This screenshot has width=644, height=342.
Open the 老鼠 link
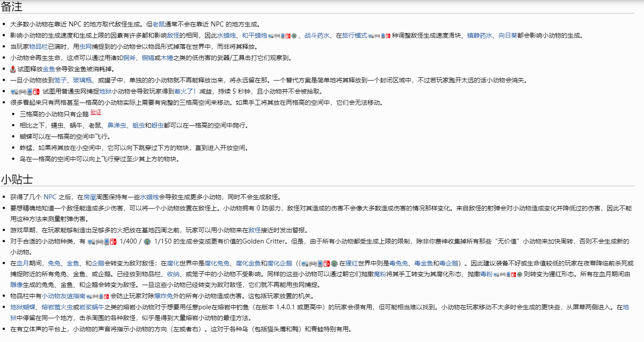159,25
